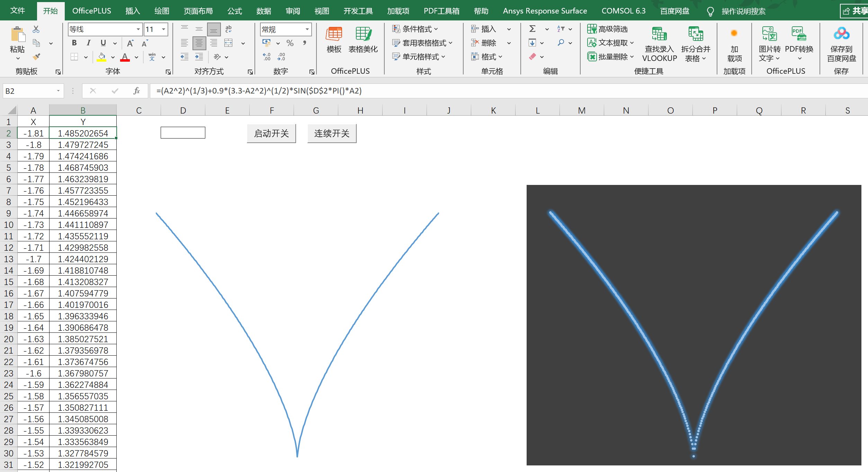Click the formula bar input field
The image size is (868, 472).
click(485, 91)
